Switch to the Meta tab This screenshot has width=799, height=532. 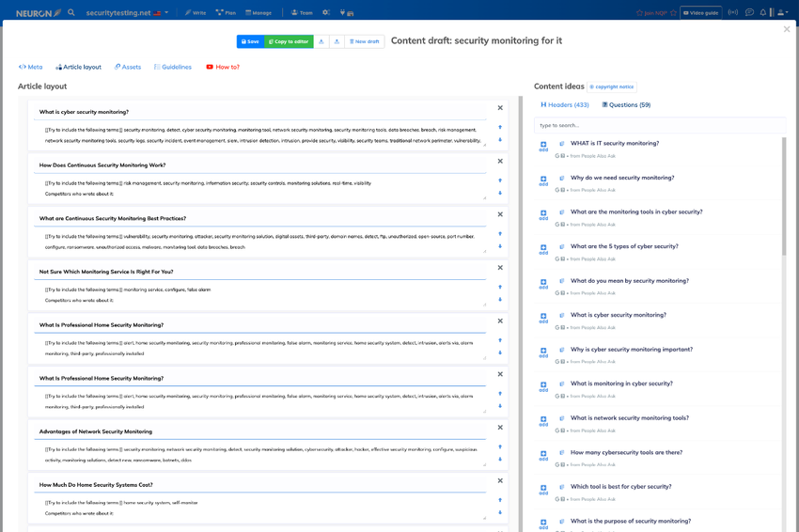[x=31, y=67]
